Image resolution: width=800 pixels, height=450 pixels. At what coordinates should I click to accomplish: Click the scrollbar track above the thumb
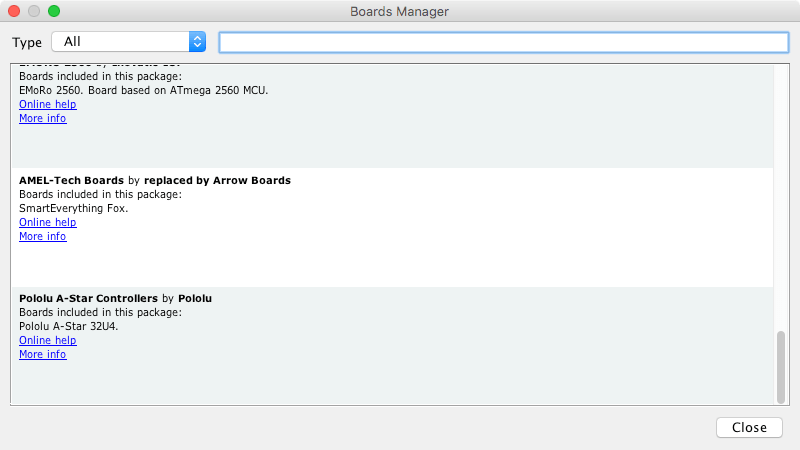click(x=781, y=200)
